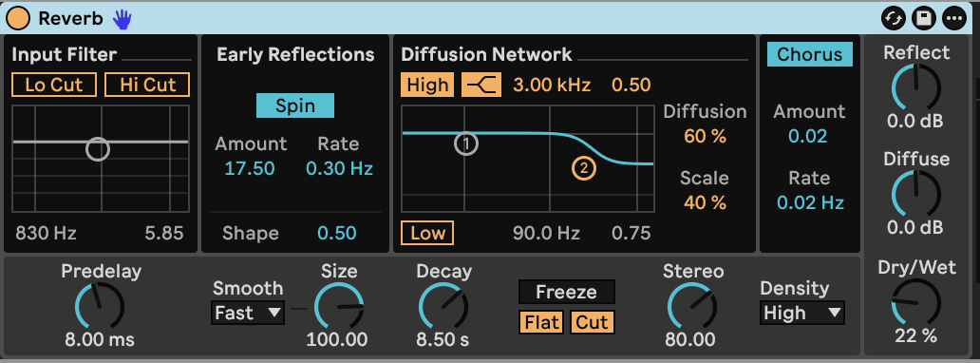Toggle the Lo Cut input filter
980x363 pixels.
[54, 86]
